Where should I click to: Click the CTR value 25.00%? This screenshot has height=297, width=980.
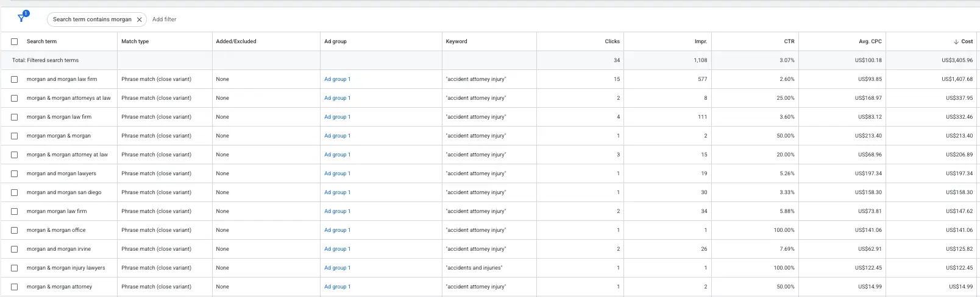(x=786, y=98)
